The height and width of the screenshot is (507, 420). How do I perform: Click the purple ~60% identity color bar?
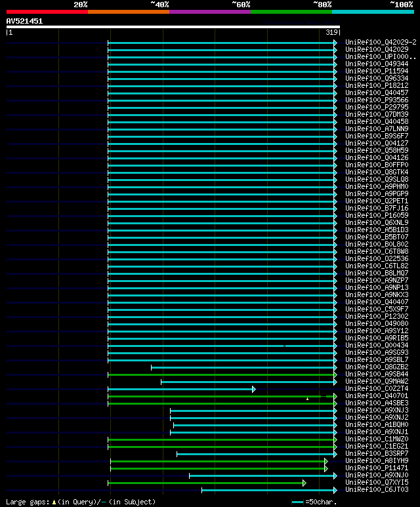point(210,12)
